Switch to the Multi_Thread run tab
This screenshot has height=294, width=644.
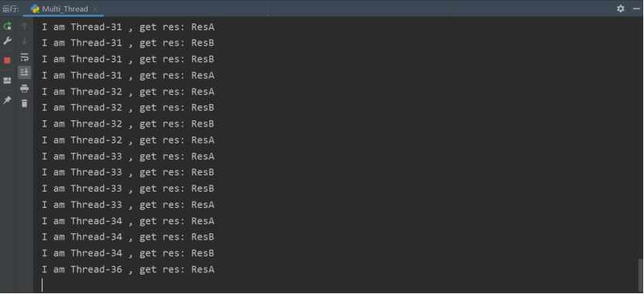click(64, 9)
